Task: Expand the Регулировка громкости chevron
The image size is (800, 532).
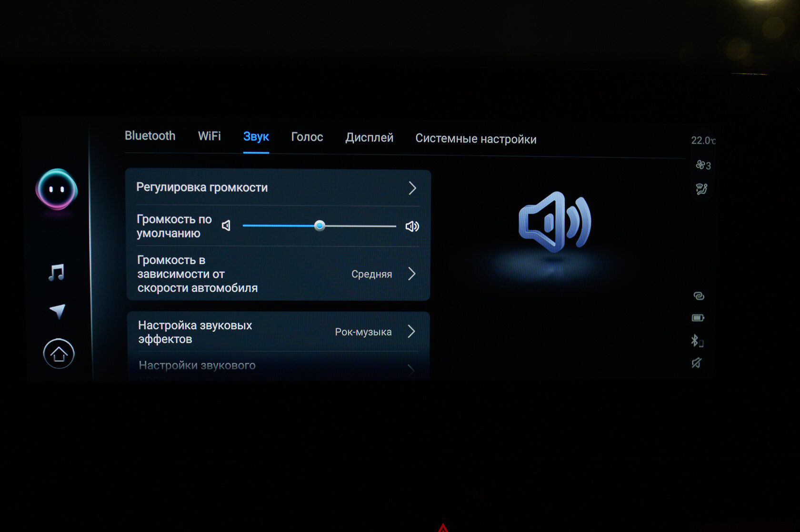Action: coord(412,188)
